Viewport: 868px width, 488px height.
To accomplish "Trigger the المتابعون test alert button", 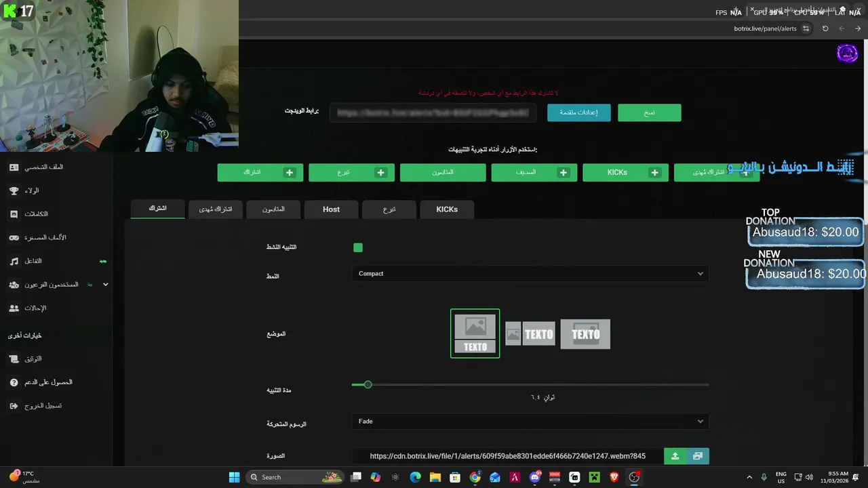I will click(443, 173).
